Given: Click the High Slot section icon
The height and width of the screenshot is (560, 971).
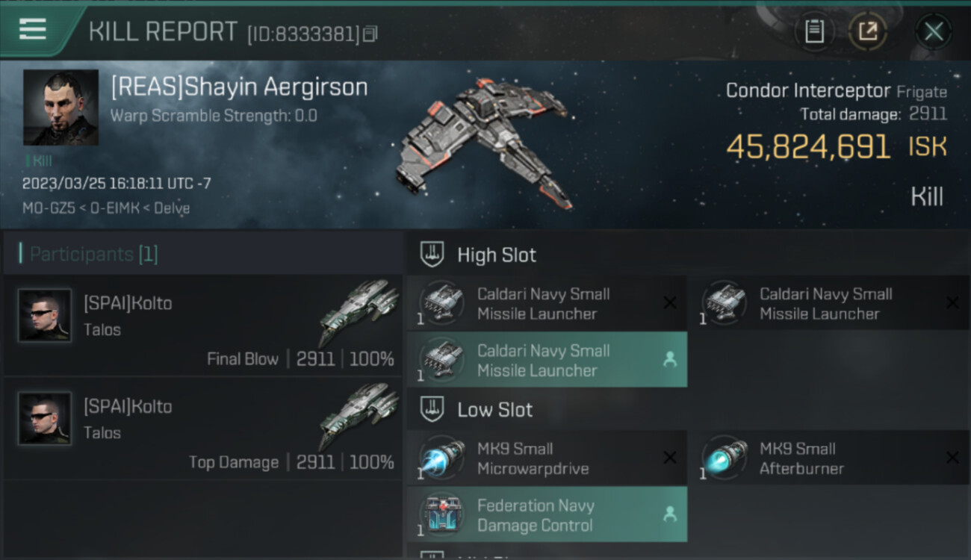Looking at the screenshot, I should pos(432,255).
